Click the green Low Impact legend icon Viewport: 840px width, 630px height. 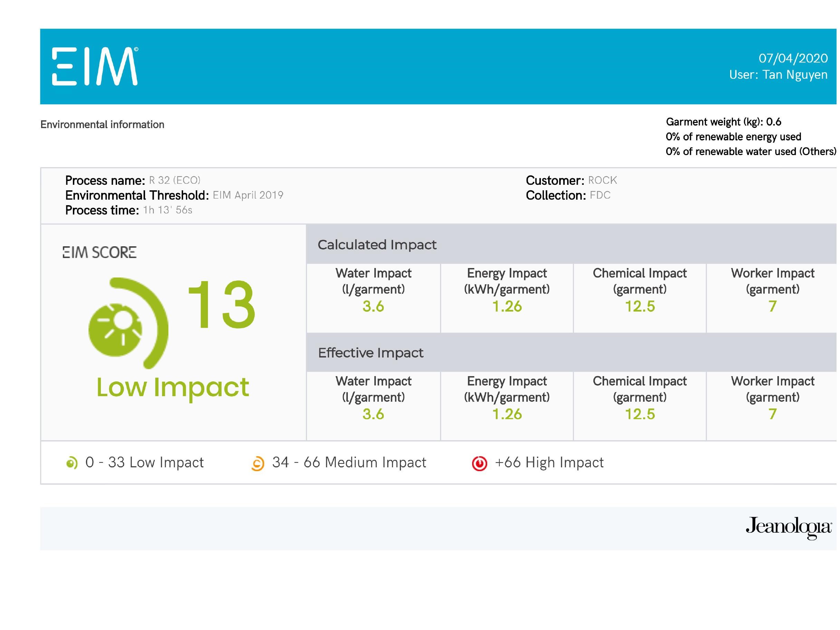[x=72, y=463]
